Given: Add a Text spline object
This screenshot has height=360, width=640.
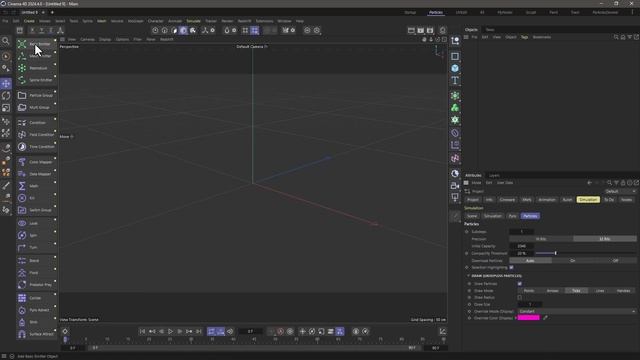Looking at the screenshot, I should click(x=455, y=80).
